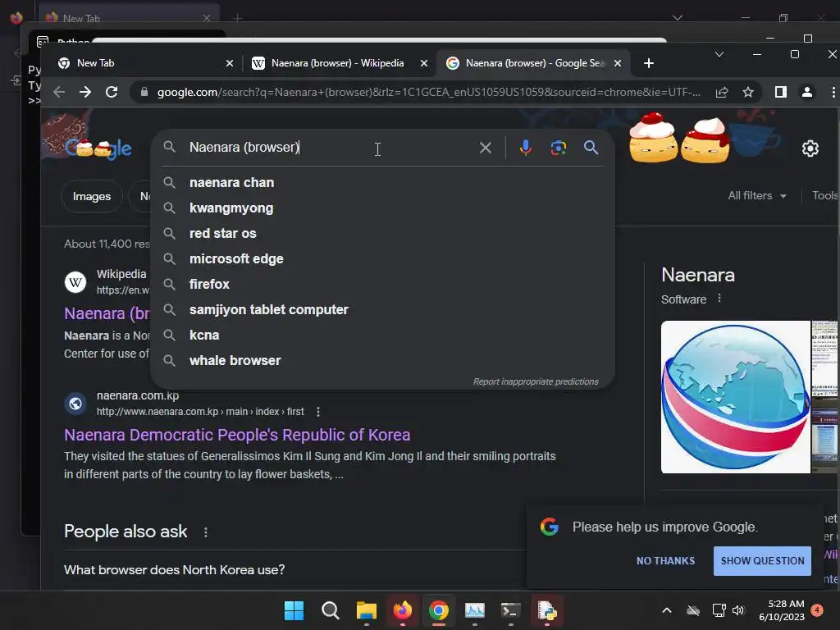The width and height of the screenshot is (840, 630).
Task: Open Google Lens image search icon
Action: pos(558,148)
